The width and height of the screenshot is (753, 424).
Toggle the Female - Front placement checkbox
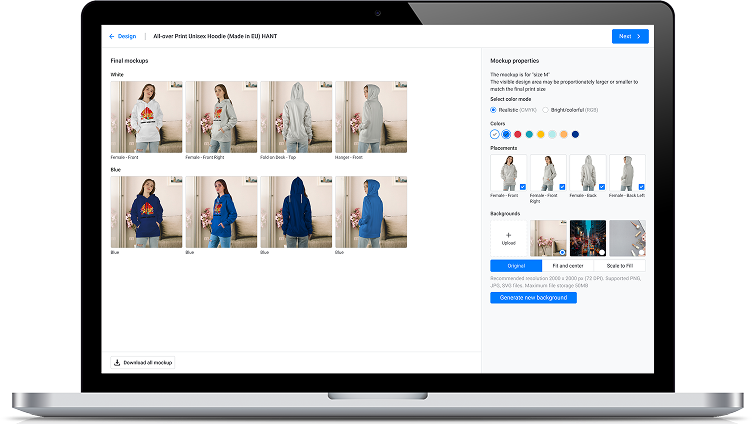[x=521, y=187]
